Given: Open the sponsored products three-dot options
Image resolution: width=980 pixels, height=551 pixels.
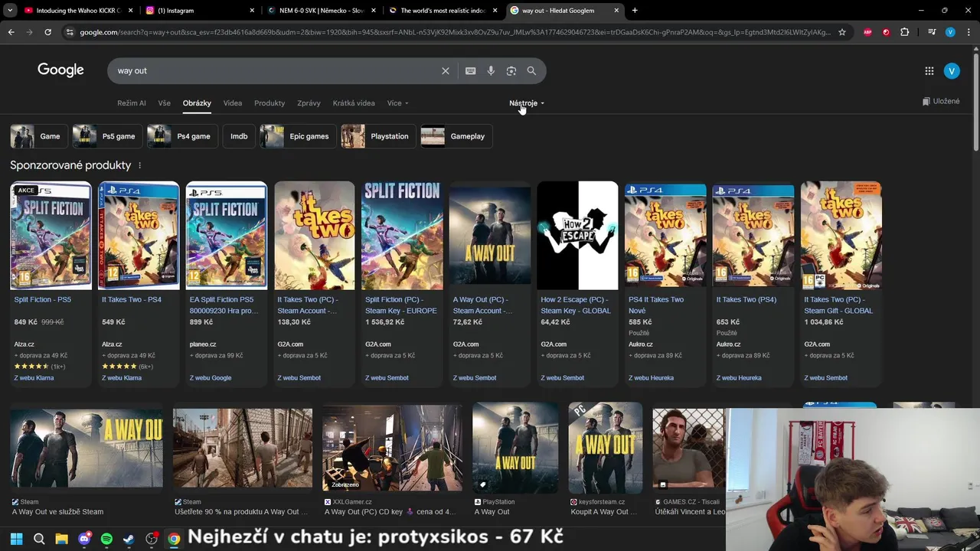Looking at the screenshot, I should [139, 165].
